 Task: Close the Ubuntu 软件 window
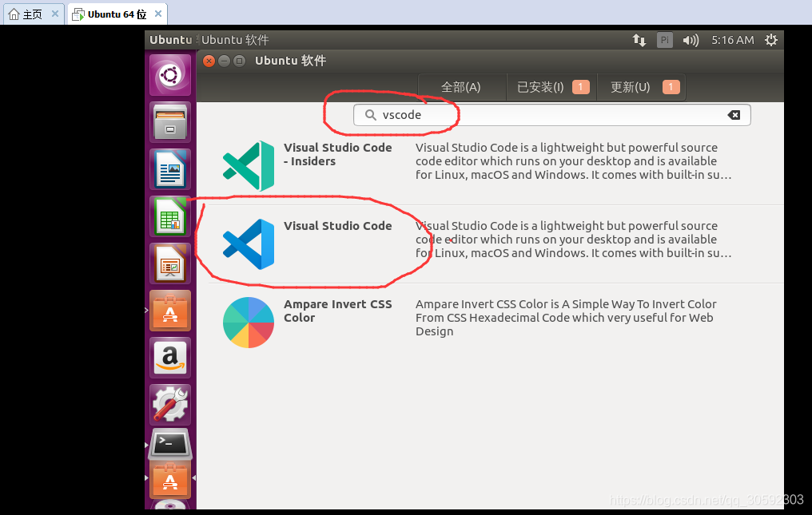pyautogui.click(x=209, y=61)
